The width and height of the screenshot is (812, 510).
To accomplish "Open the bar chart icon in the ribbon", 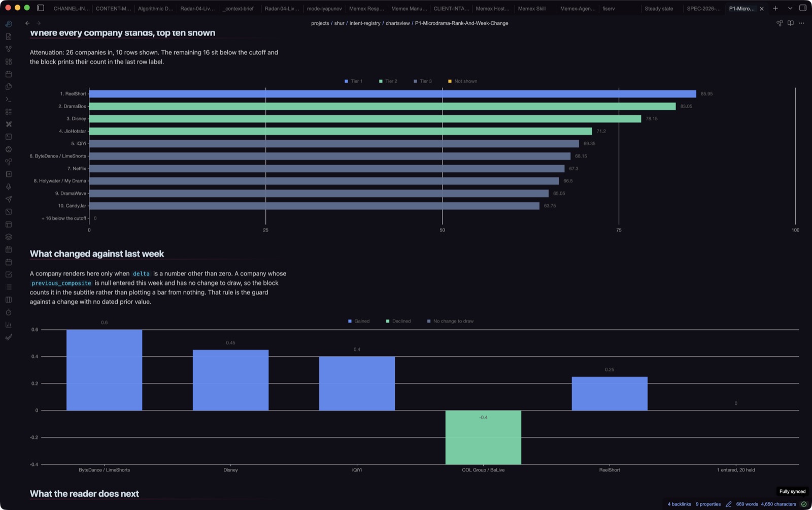I will coord(9,325).
